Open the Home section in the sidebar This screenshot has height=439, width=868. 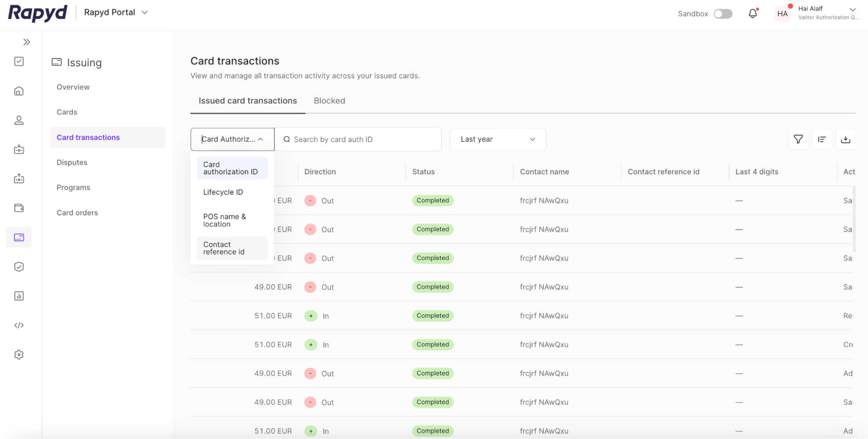click(19, 91)
